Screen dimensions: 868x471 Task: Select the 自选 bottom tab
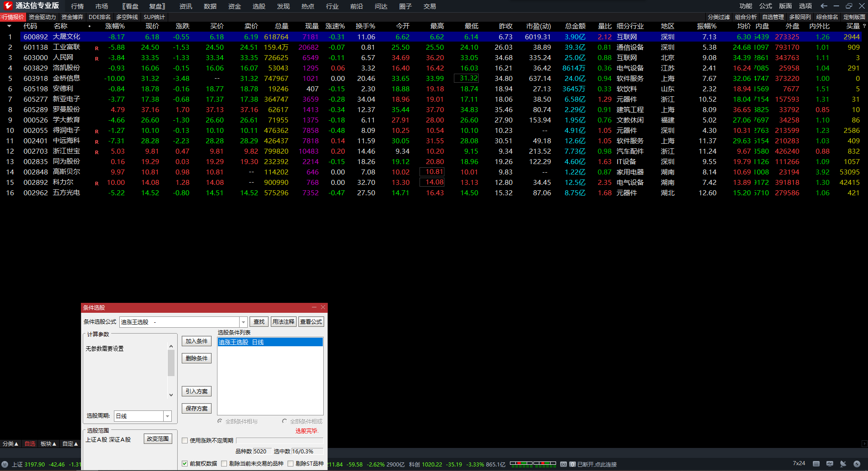coord(30,444)
